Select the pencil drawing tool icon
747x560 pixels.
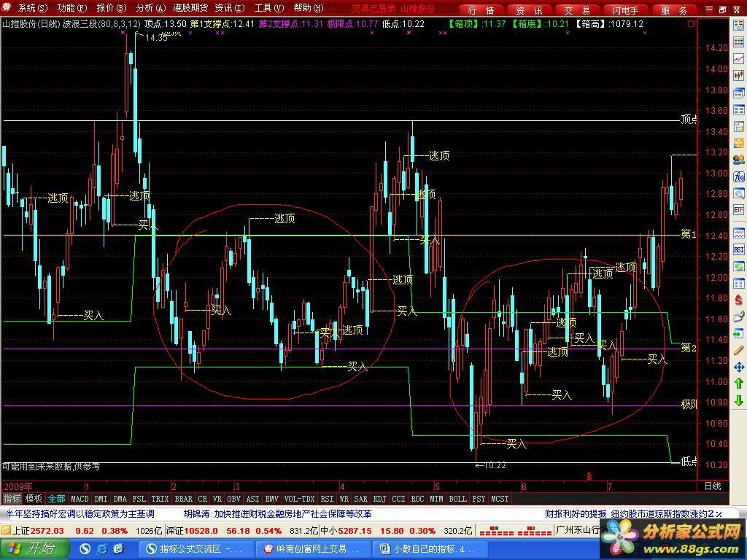(x=738, y=351)
